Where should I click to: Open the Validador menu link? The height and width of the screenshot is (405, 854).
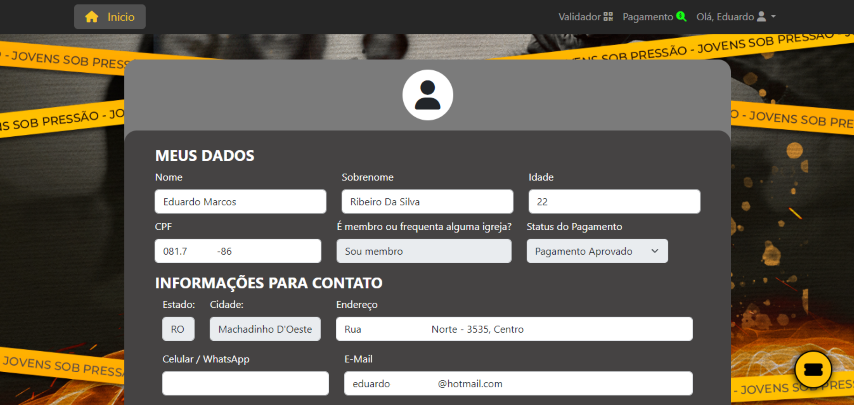click(x=585, y=17)
